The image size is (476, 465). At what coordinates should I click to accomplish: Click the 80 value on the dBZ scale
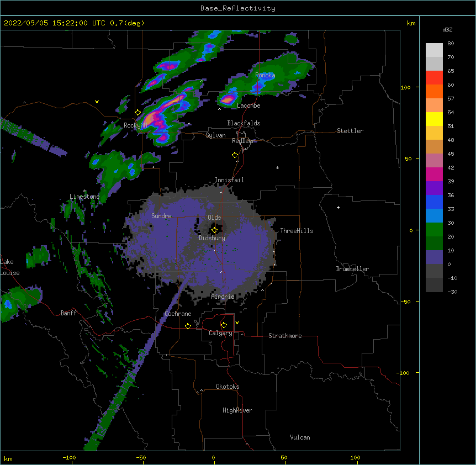451,44
